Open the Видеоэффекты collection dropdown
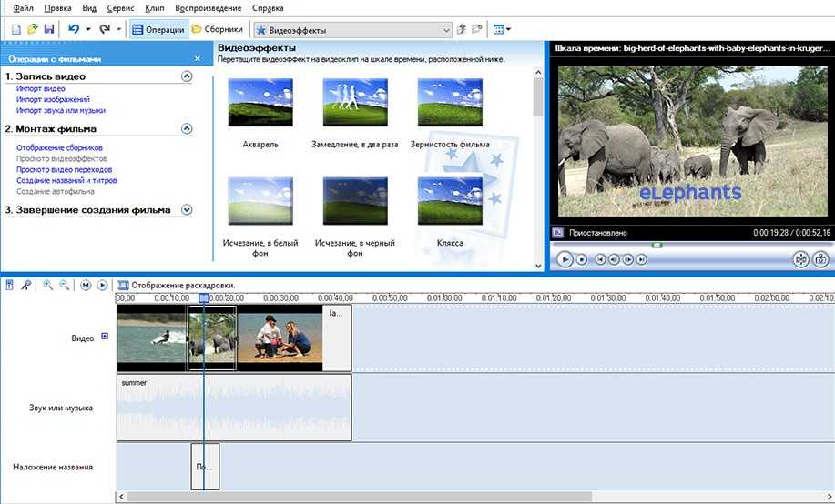This screenshot has height=504, width=835. pyautogui.click(x=352, y=30)
